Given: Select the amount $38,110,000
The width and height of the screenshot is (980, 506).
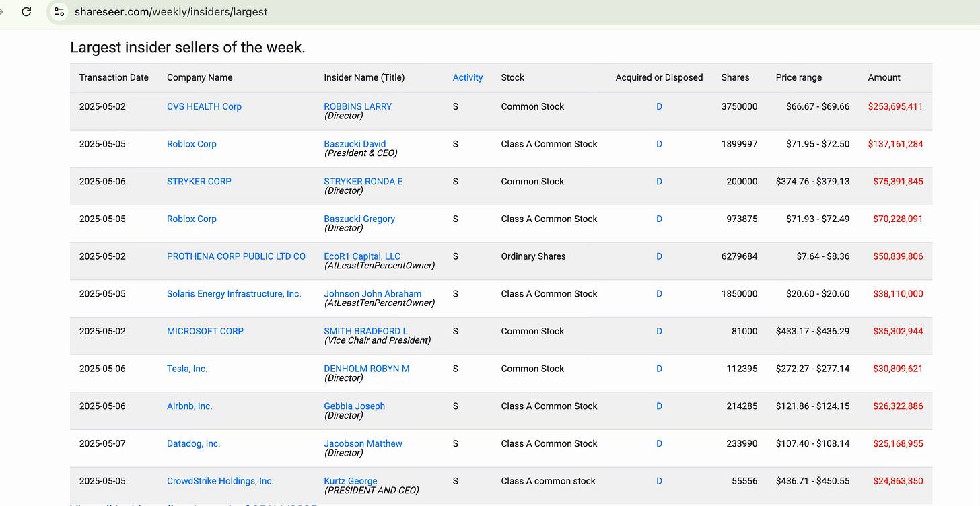Looking at the screenshot, I should 898,294.
